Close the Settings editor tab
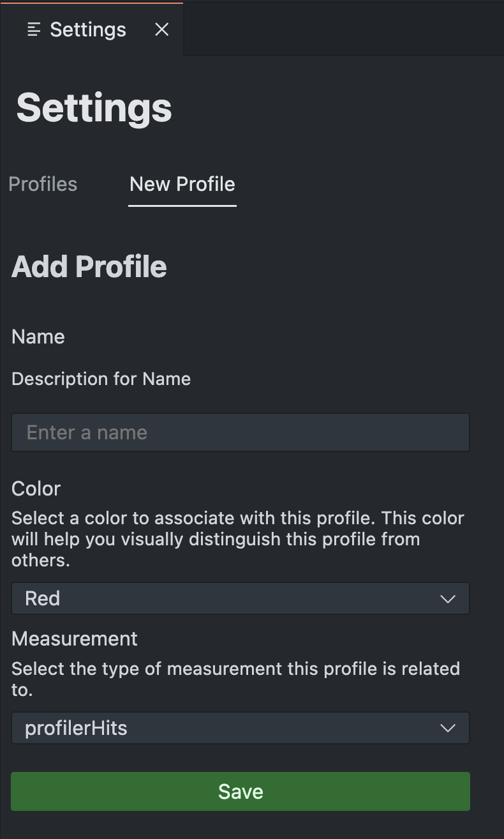Image resolution: width=504 pixels, height=839 pixels. point(162,29)
